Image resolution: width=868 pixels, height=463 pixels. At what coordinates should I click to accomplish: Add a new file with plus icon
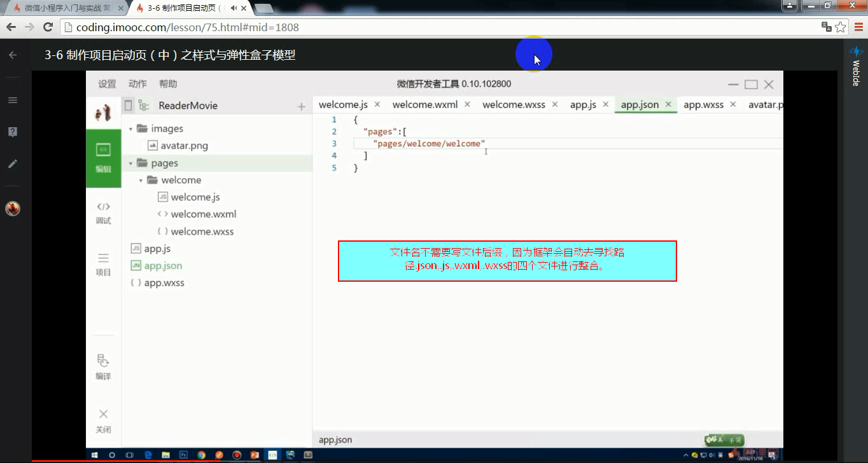[x=301, y=106]
